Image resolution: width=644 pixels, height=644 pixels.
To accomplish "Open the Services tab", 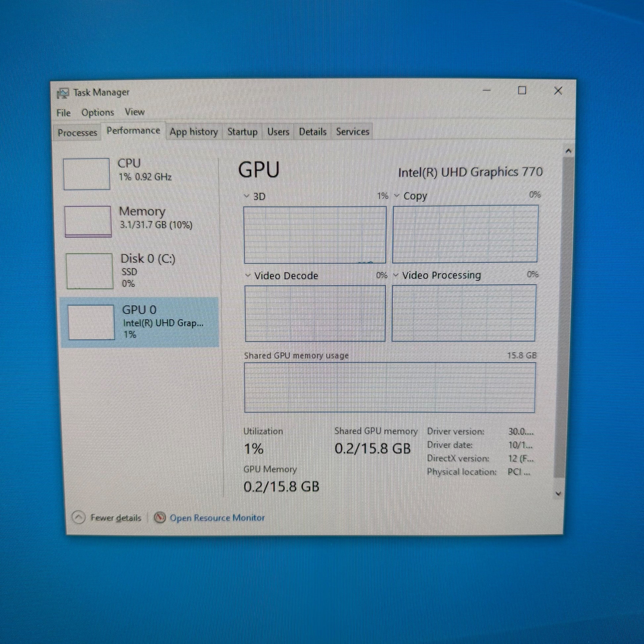I will click(x=352, y=132).
